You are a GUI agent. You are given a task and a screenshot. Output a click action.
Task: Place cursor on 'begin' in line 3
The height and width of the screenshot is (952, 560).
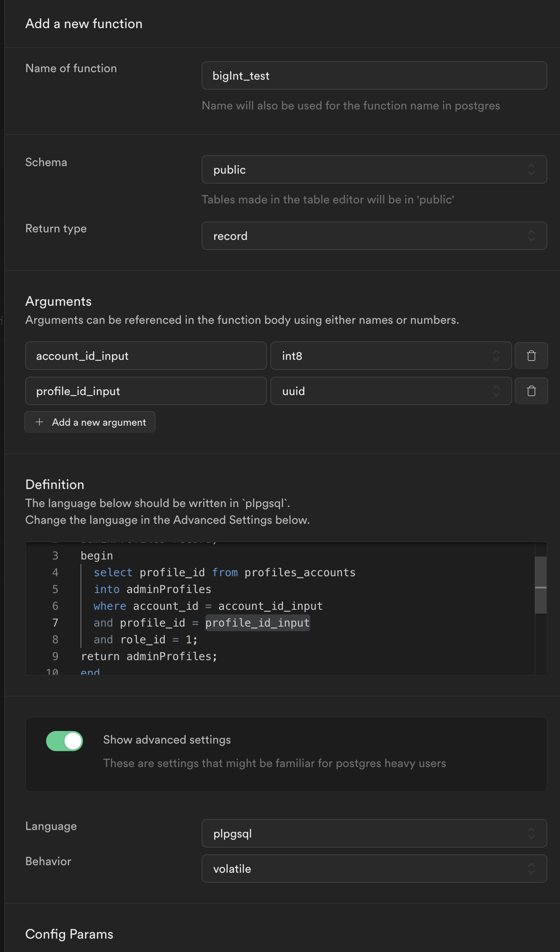pos(97,556)
